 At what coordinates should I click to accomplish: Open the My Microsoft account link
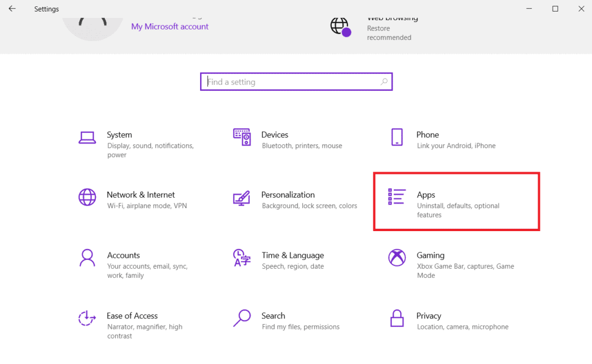point(169,27)
